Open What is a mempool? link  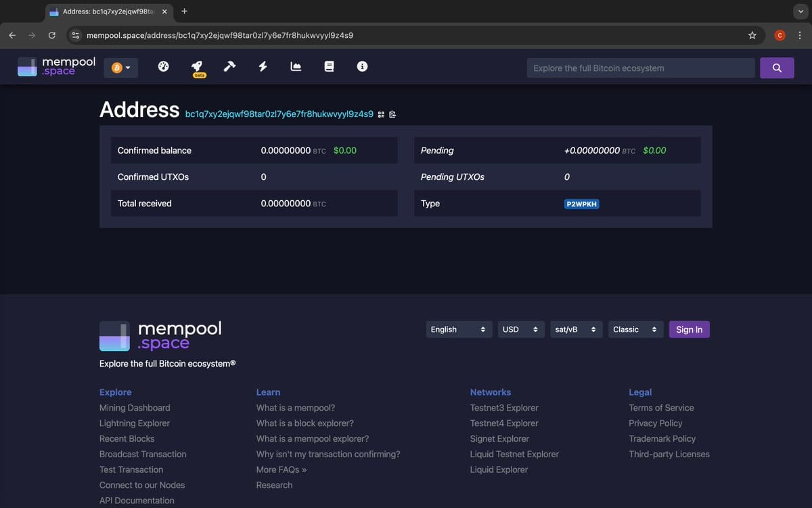296,408
